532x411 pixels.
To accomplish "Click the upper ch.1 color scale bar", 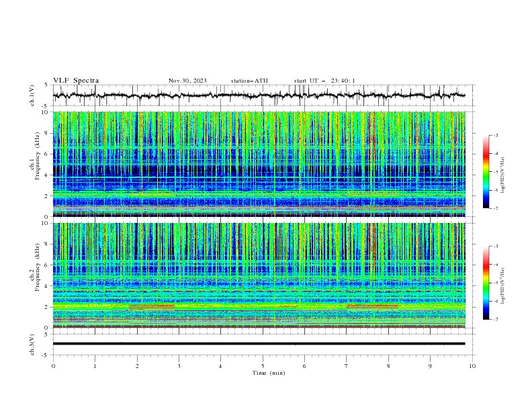I will pyautogui.click(x=486, y=172).
